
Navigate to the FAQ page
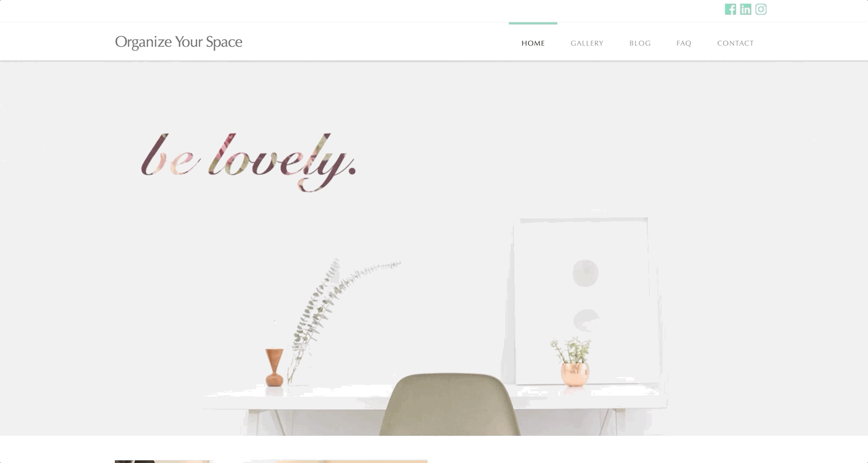(684, 43)
